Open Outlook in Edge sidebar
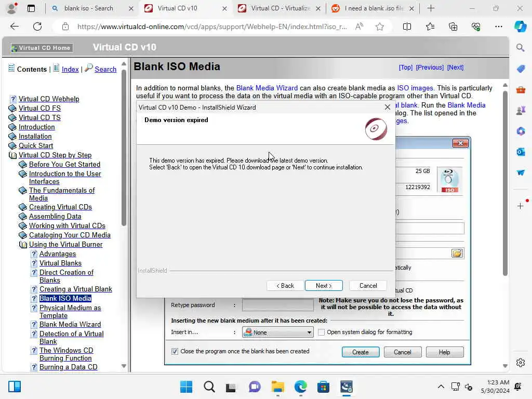The width and height of the screenshot is (532, 399). coord(521,152)
